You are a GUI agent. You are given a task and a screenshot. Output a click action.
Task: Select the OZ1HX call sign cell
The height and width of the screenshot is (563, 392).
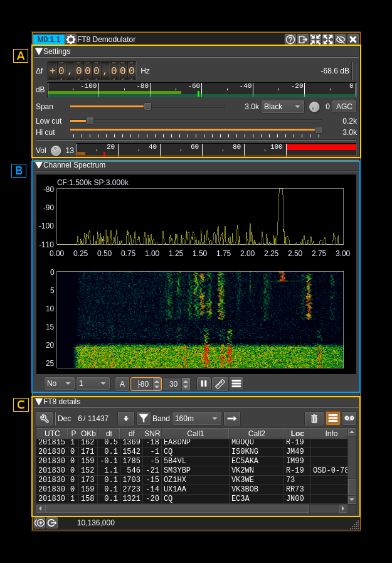click(x=196, y=480)
